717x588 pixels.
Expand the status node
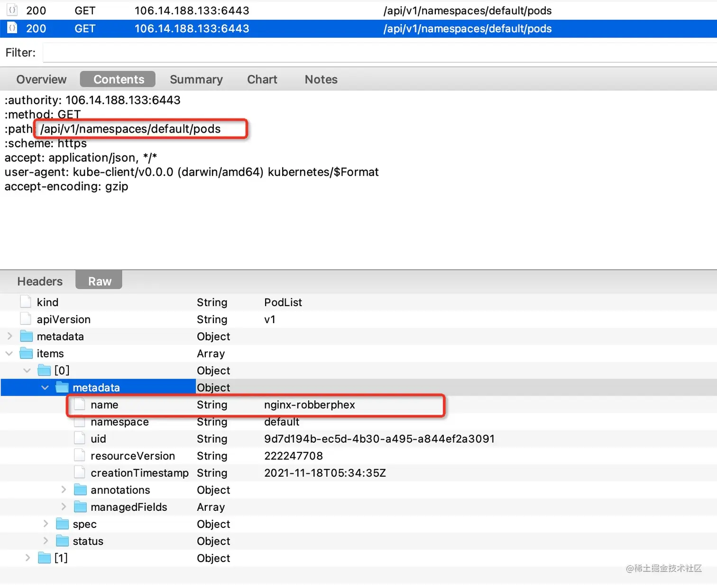click(x=46, y=541)
